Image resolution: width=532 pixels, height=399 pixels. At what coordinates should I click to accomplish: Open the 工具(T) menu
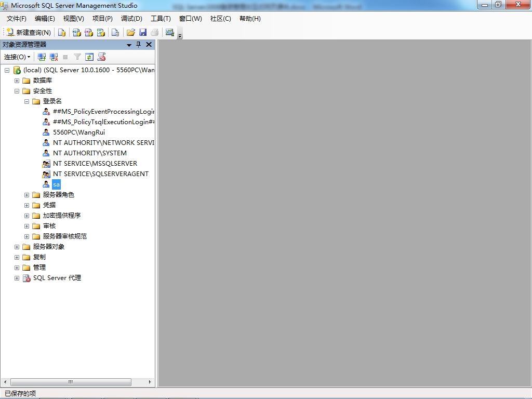coord(161,19)
